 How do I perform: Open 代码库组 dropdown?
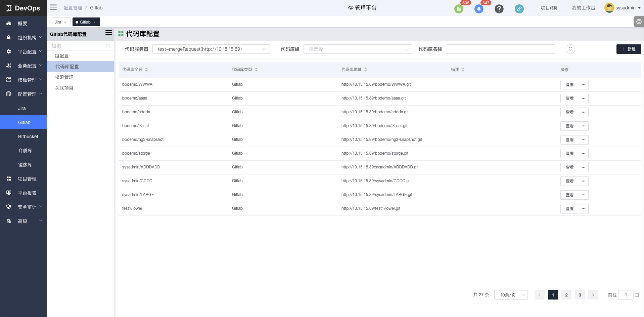358,49
